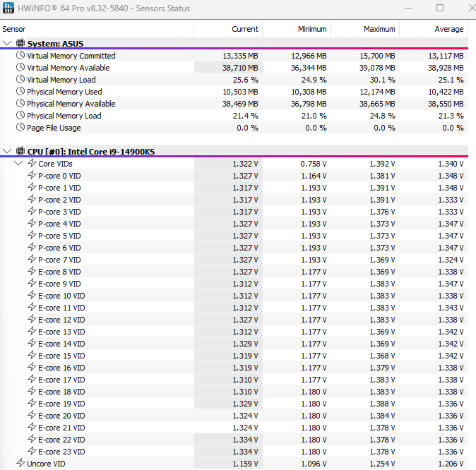Click the Current column header
476x470 pixels.
tap(228, 29)
